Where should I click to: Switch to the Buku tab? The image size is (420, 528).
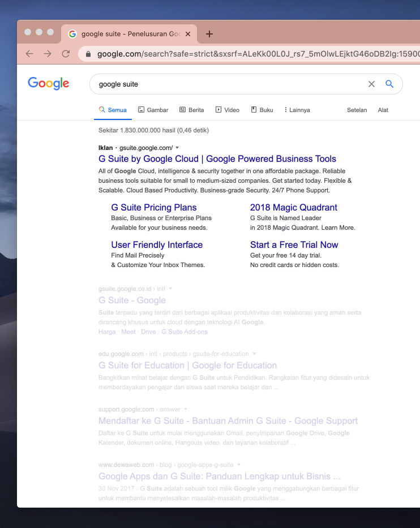(x=262, y=110)
